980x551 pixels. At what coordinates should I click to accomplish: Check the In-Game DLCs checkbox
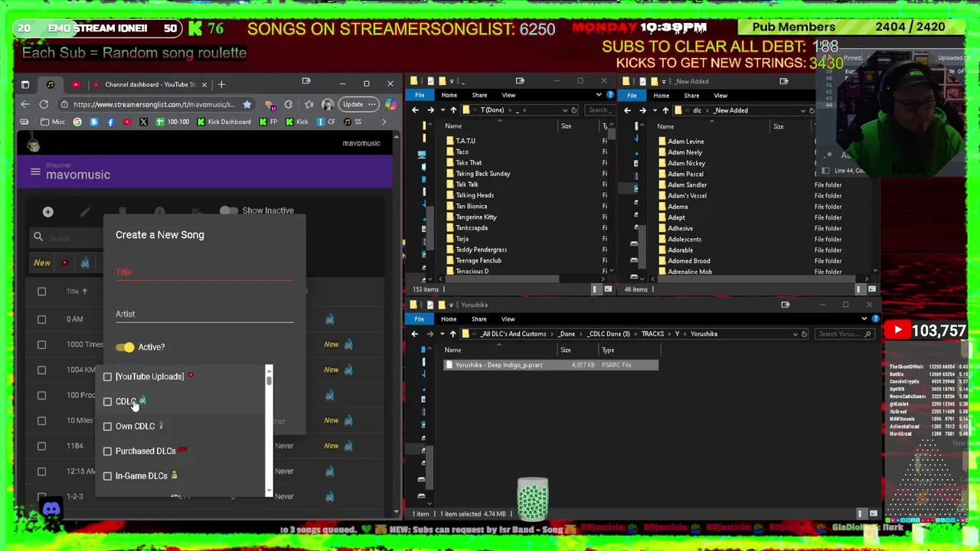tap(107, 476)
